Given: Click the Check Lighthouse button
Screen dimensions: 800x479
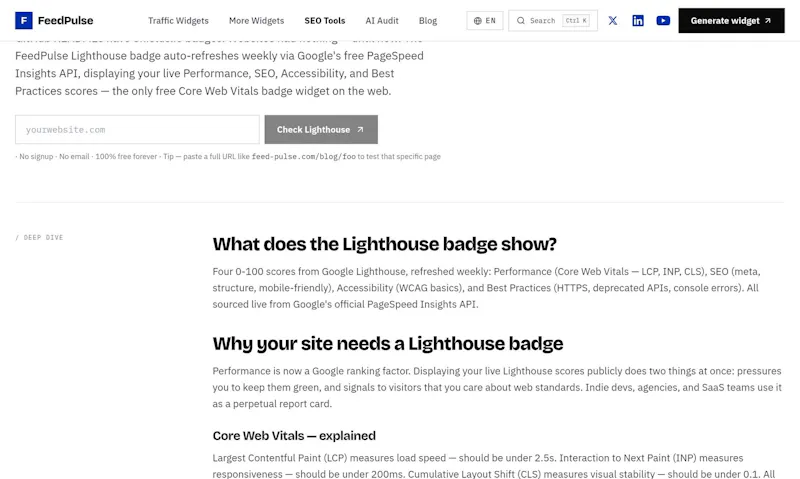Looking at the screenshot, I should pos(321,130).
